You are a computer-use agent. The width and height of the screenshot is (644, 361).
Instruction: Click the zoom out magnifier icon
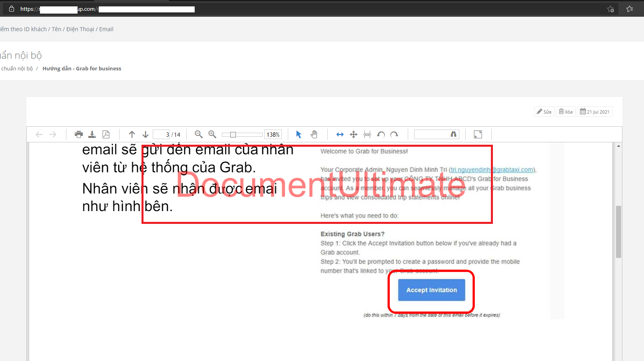click(198, 134)
